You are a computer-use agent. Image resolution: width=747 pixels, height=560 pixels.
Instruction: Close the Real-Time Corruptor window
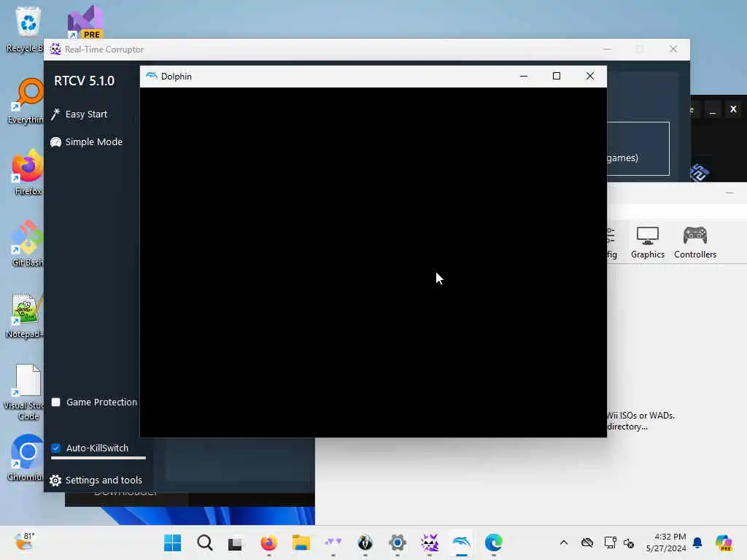click(x=673, y=49)
